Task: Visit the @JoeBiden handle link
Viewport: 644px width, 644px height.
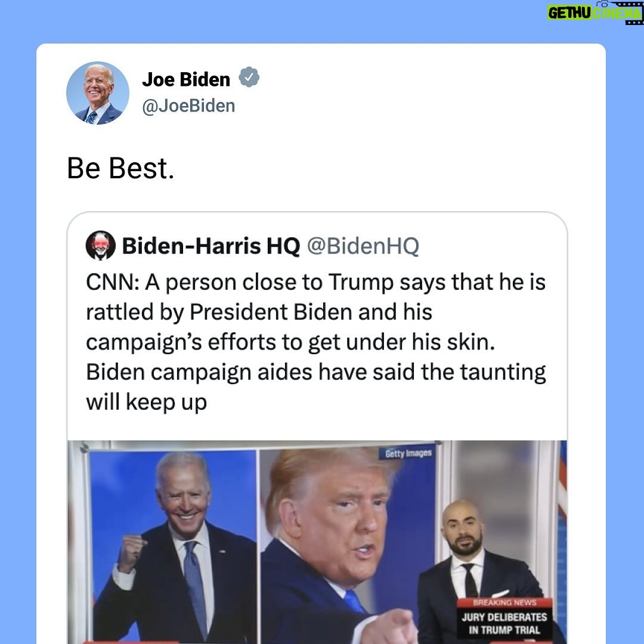Action: 188,106
